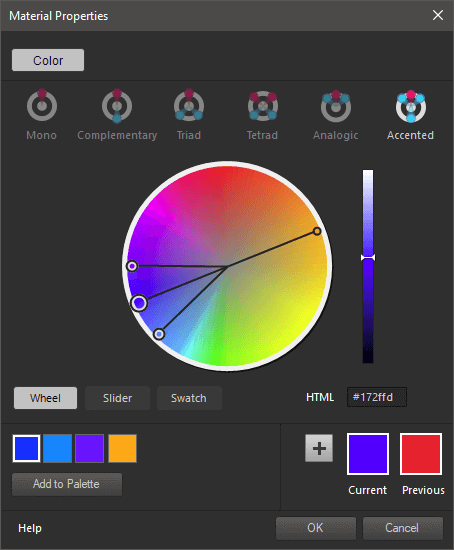Image resolution: width=454 pixels, height=550 pixels.
Task: Open the Help link
Action: [30, 528]
